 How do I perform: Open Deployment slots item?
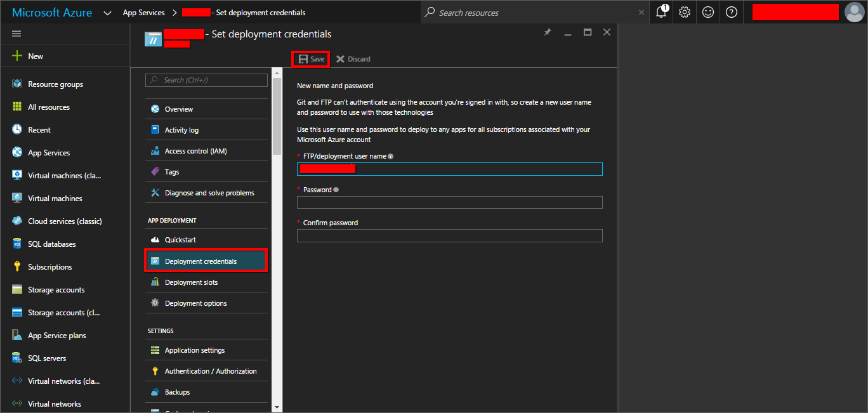click(206, 282)
